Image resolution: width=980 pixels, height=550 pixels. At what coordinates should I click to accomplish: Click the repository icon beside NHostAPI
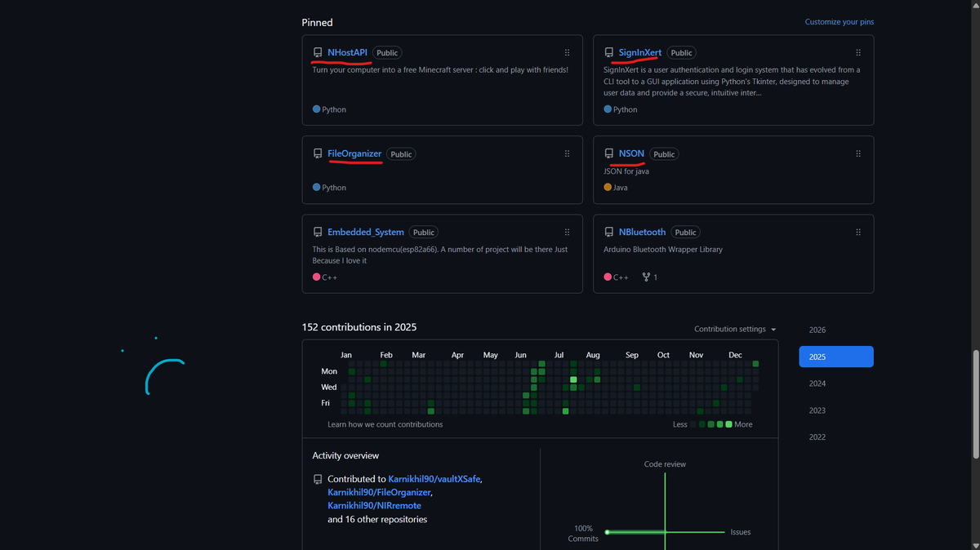(x=318, y=52)
